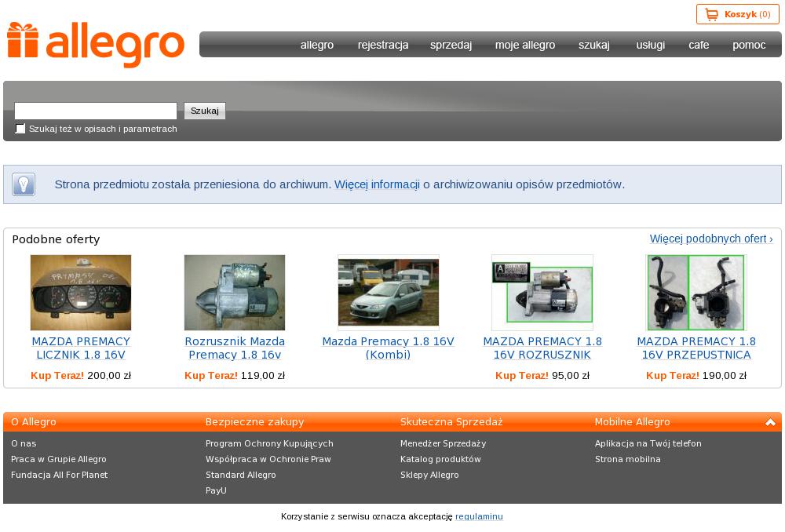The width and height of the screenshot is (785, 532).
Task: Open the szukaj menu item
Action: point(594,45)
